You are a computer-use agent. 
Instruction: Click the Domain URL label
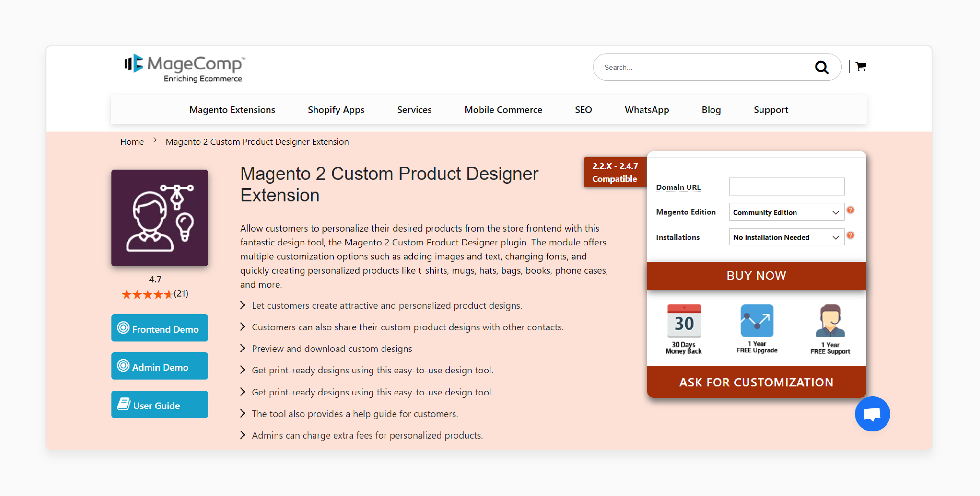[x=678, y=187]
